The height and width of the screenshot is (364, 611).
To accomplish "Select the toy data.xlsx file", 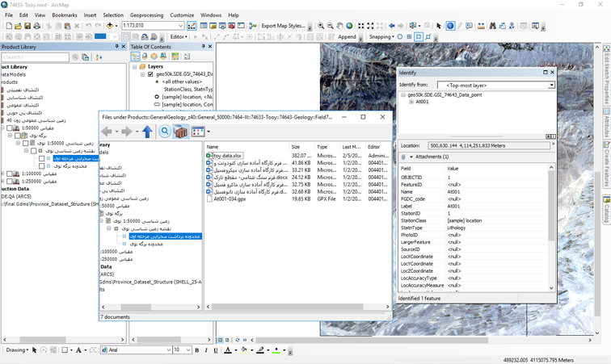I will pyautogui.click(x=228, y=155).
